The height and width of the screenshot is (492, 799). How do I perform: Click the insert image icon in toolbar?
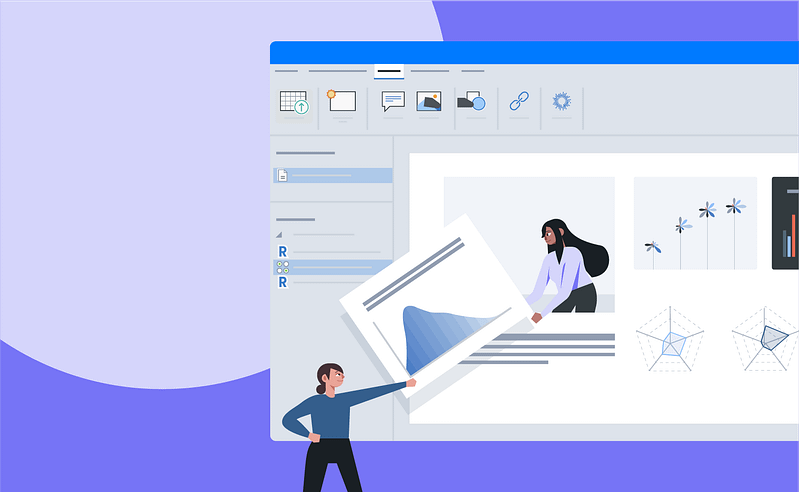[429, 101]
